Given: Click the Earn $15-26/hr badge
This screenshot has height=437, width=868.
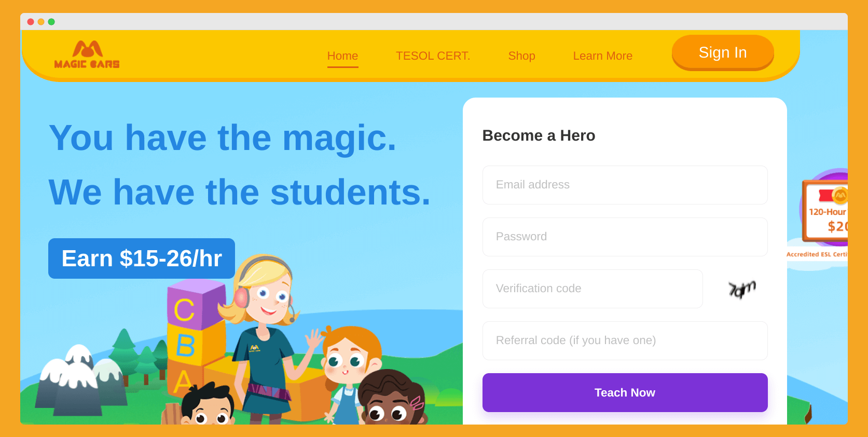Looking at the screenshot, I should [142, 258].
